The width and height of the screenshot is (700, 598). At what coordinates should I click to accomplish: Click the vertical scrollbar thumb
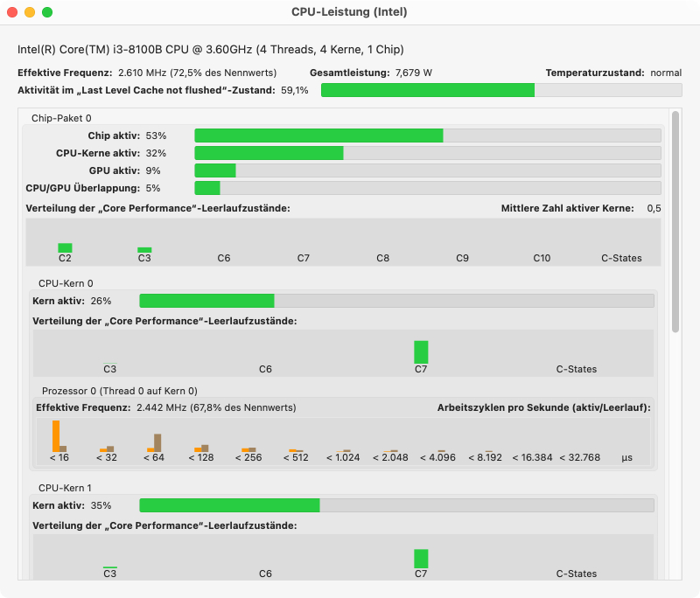pyautogui.click(x=675, y=222)
